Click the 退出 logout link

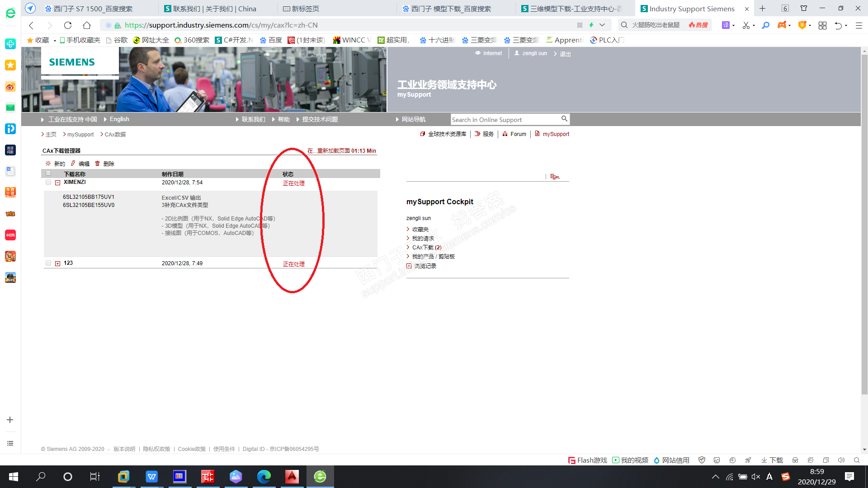(x=565, y=54)
